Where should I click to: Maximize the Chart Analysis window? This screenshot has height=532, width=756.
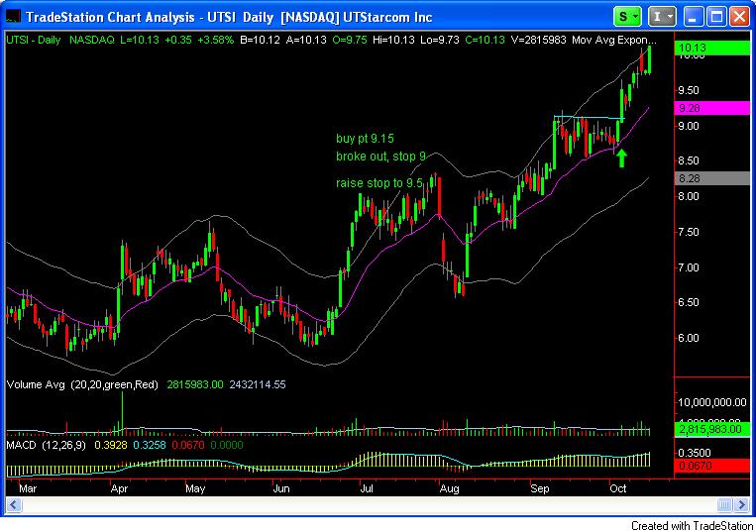point(716,17)
